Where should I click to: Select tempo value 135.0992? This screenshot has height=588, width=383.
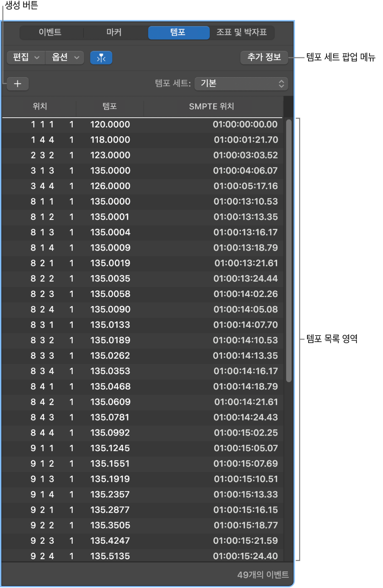point(110,433)
